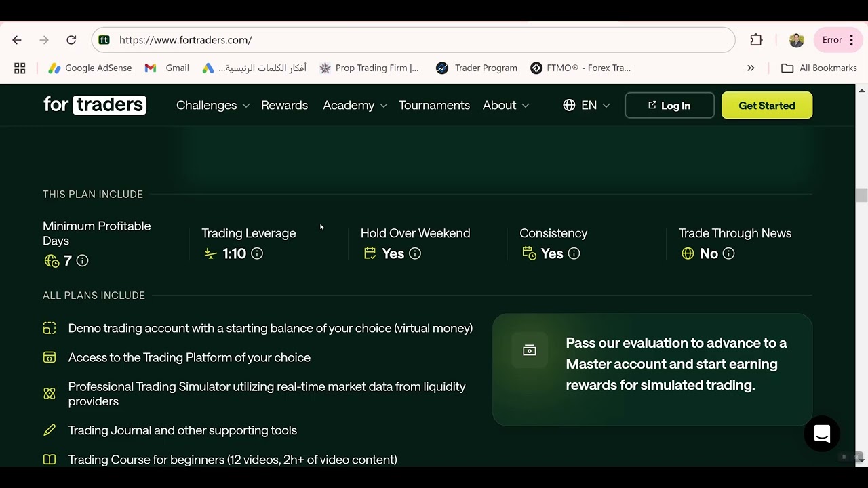Expand the About dropdown menu

pos(506,105)
